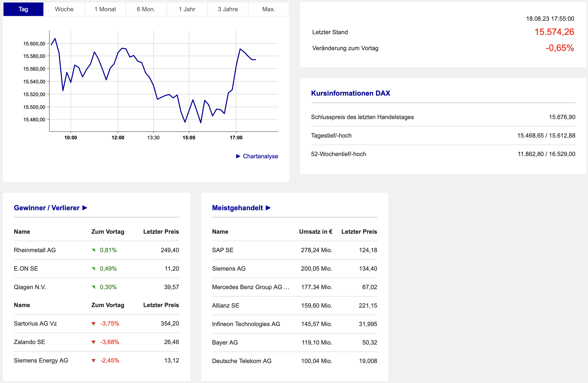This screenshot has height=383, width=588.
Task: Click the SAP SE row name
Action: [223, 250]
